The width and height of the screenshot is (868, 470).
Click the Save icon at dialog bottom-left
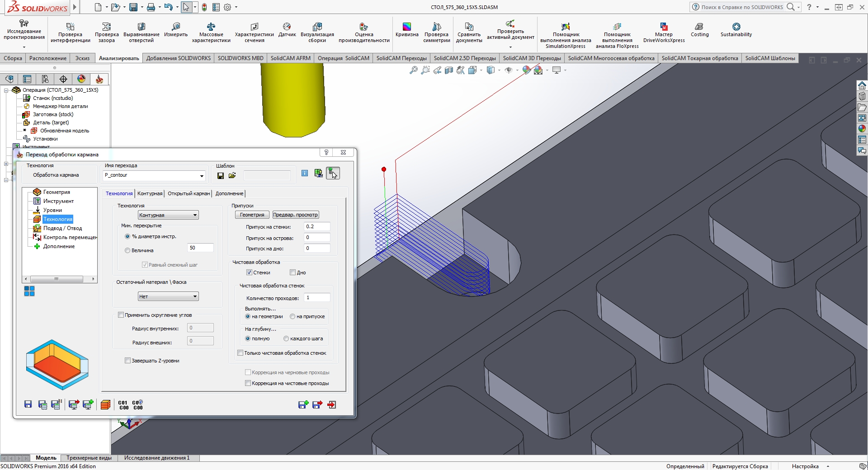28,404
